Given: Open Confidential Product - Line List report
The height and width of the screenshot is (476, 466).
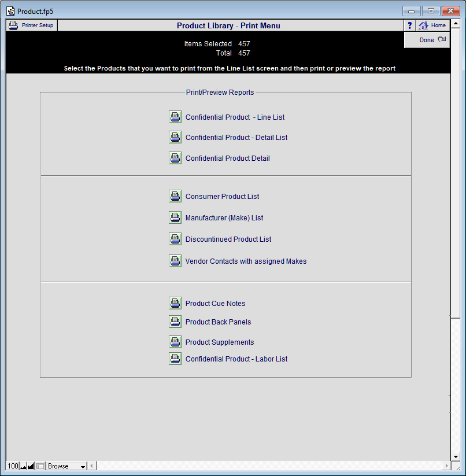Looking at the screenshot, I should (x=235, y=117).
